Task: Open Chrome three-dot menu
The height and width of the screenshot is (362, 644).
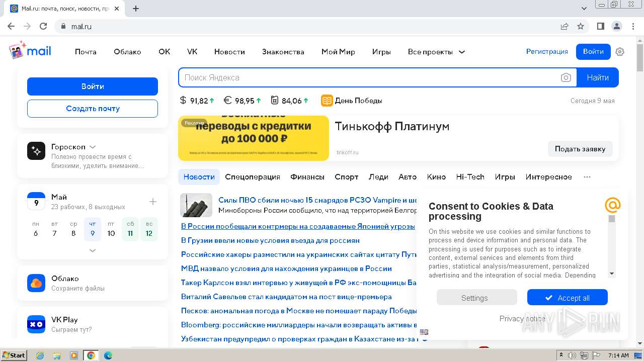Action: tap(633, 26)
